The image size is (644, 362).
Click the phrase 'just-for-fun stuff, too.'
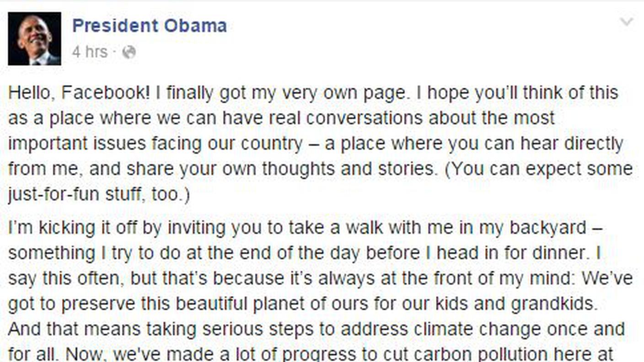tap(98, 195)
